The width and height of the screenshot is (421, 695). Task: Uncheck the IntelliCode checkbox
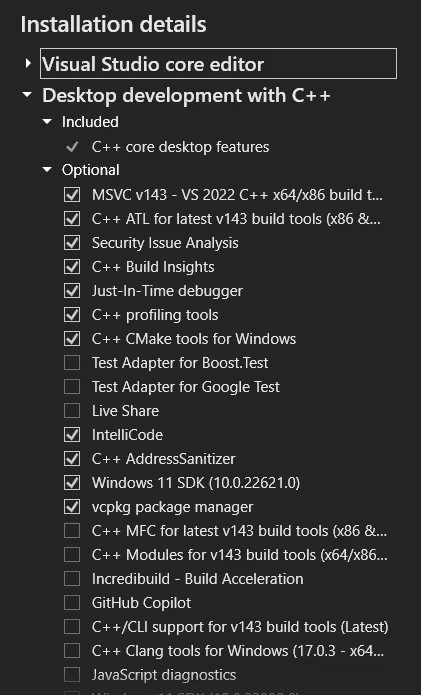[72, 435]
